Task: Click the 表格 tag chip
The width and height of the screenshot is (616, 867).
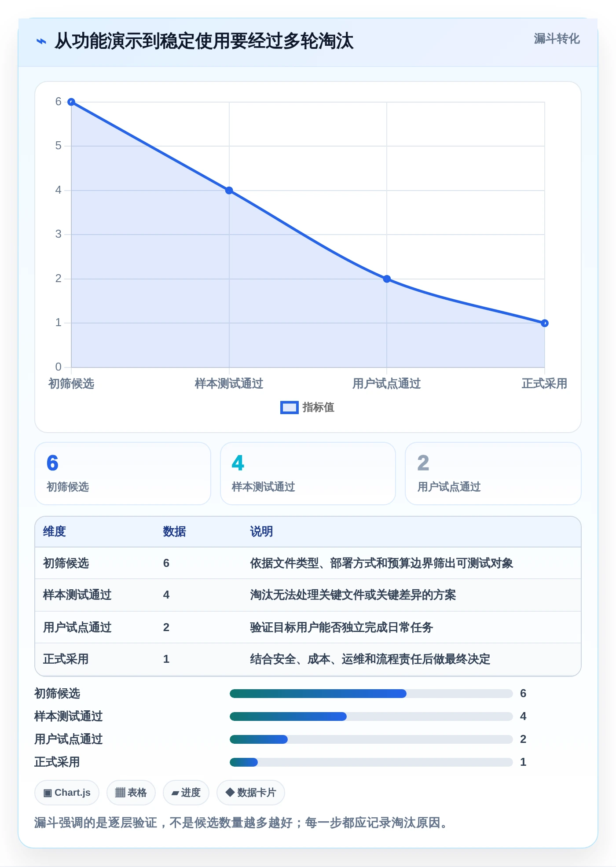Action: pyautogui.click(x=131, y=793)
